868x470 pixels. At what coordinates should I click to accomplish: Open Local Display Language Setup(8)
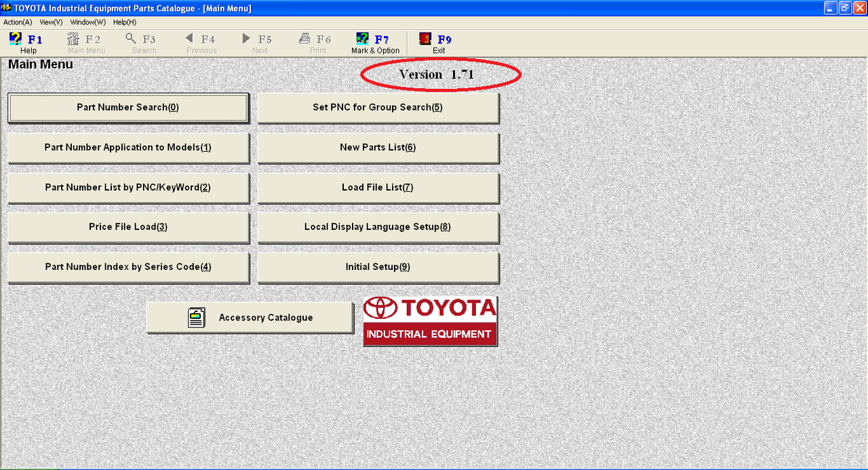coord(378,227)
